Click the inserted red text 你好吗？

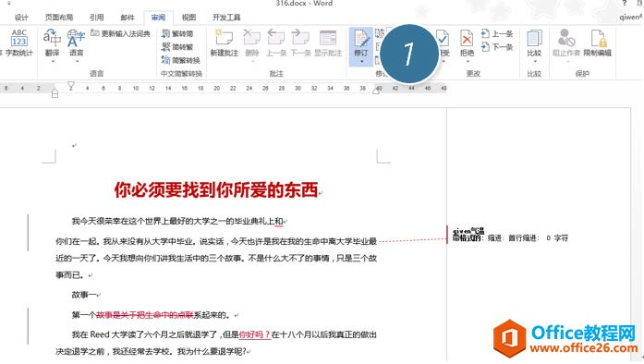(255, 334)
